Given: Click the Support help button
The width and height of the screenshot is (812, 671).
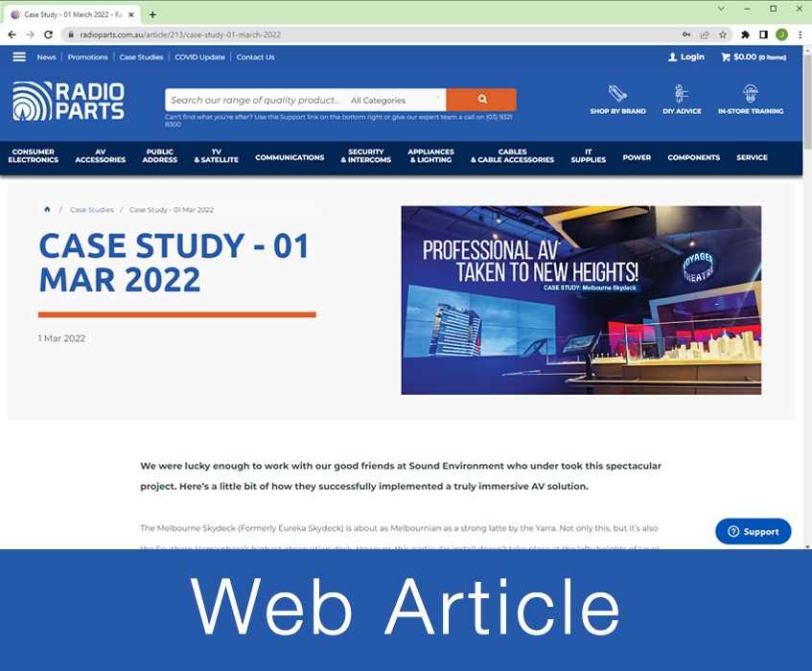Looking at the screenshot, I should (x=753, y=531).
